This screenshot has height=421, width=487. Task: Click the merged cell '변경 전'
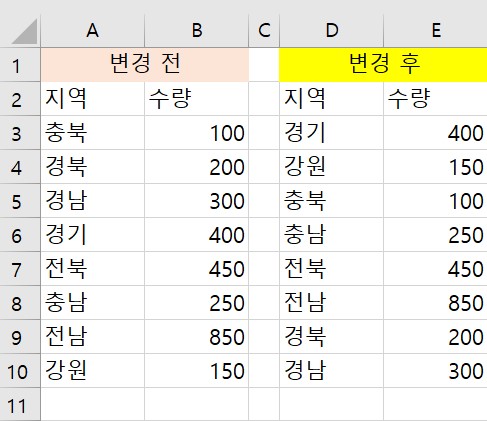[145, 65]
